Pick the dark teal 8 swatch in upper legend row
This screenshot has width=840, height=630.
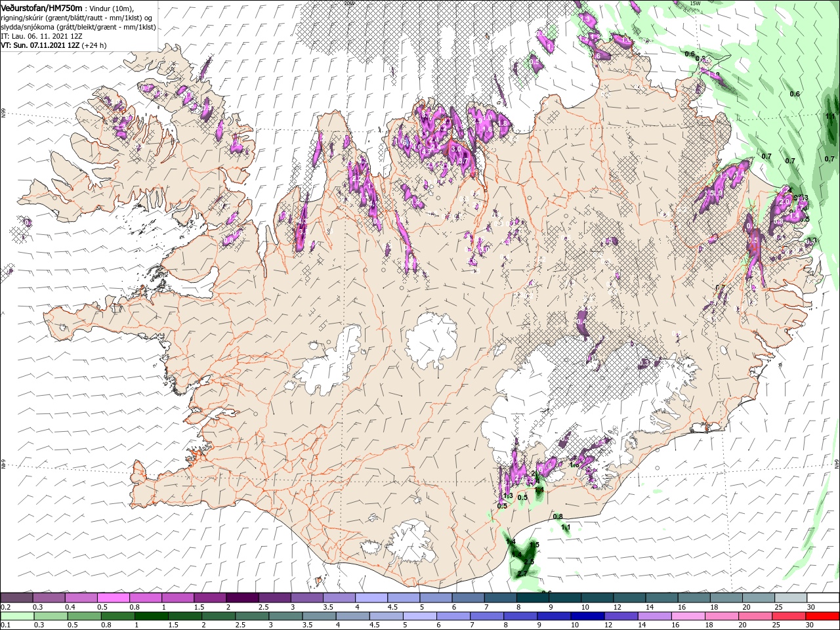[532, 598]
